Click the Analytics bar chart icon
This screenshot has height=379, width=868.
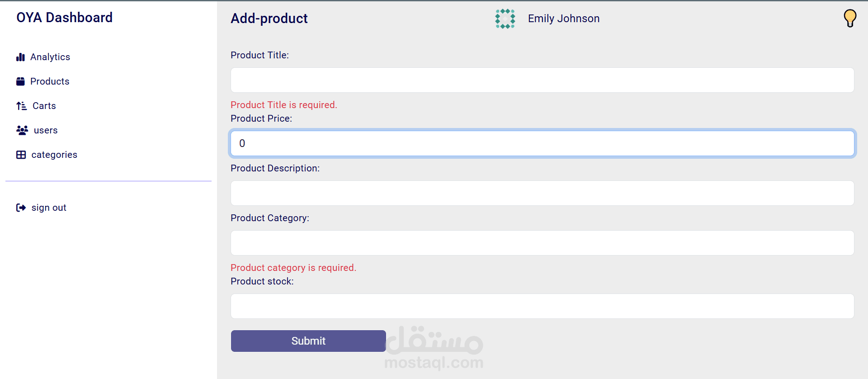[x=20, y=57]
